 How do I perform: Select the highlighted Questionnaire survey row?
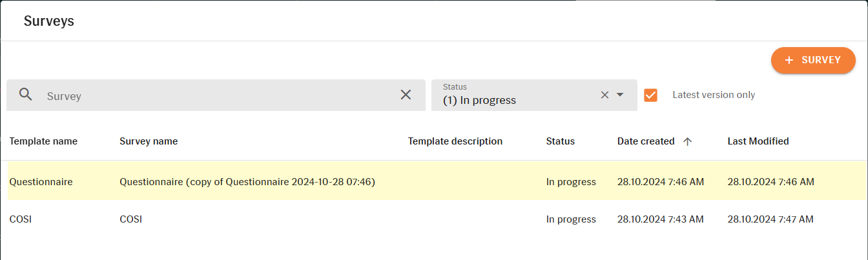[x=434, y=182]
